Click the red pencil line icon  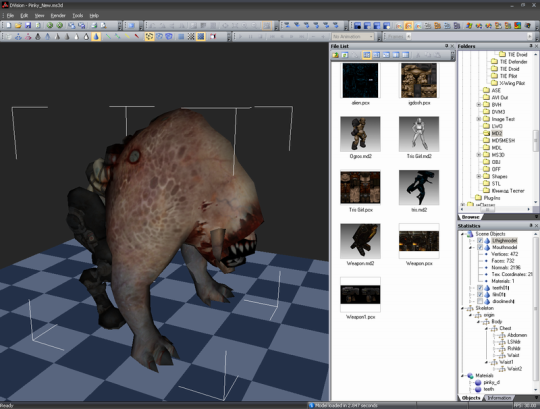(137, 36)
